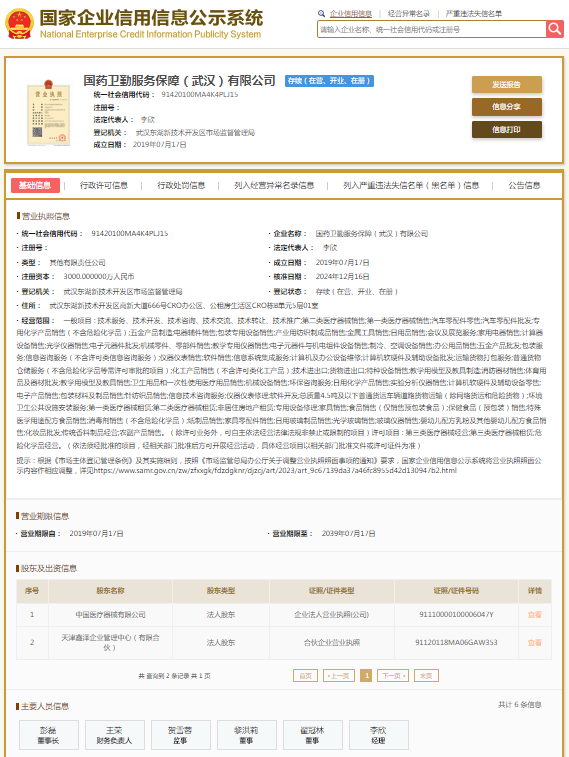Select the 经营异常名录 search category

408,14
